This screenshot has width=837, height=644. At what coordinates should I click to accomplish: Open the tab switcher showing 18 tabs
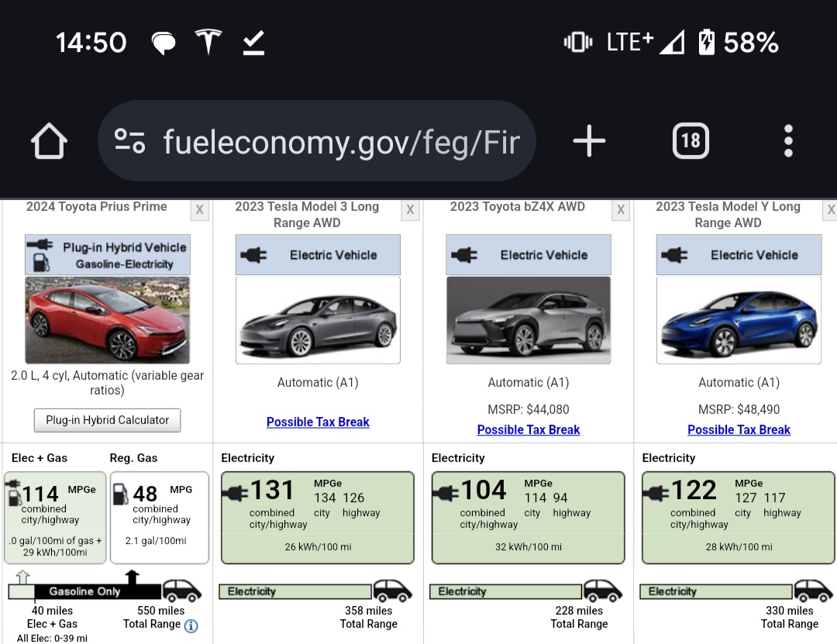pyautogui.click(x=691, y=141)
